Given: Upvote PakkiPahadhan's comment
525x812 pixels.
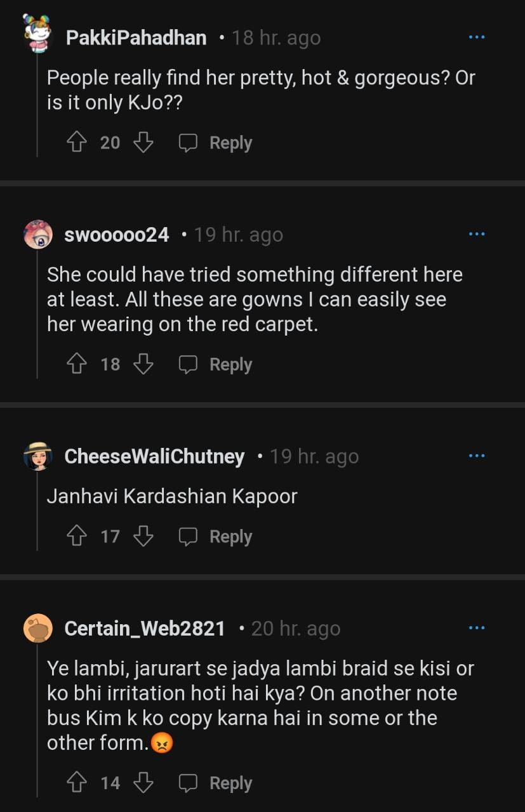Looking at the screenshot, I should (x=77, y=143).
